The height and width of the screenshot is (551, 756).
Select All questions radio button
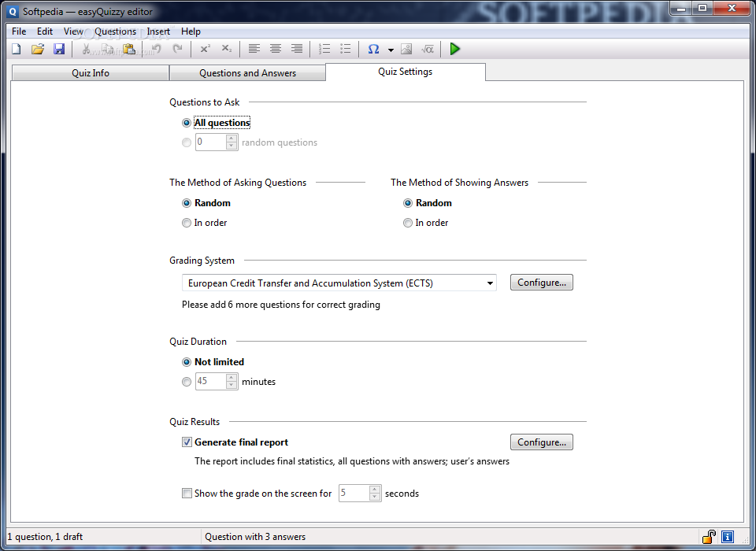pyautogui.click(x=186, y=123)
